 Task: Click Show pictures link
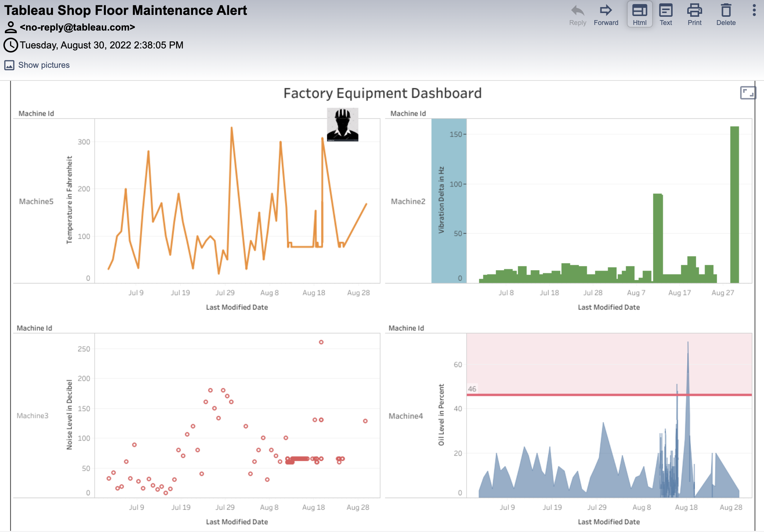44,65
